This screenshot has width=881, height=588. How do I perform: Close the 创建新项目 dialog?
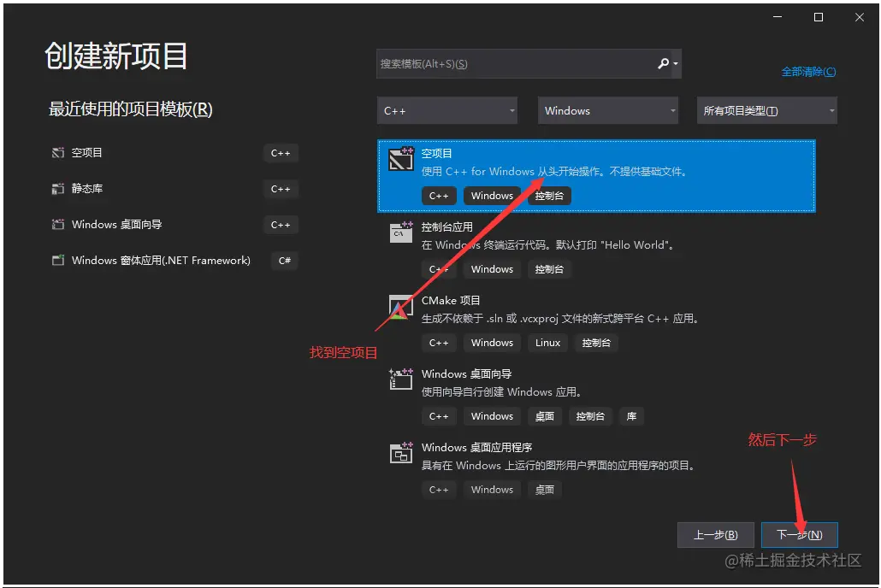(860, 17)
